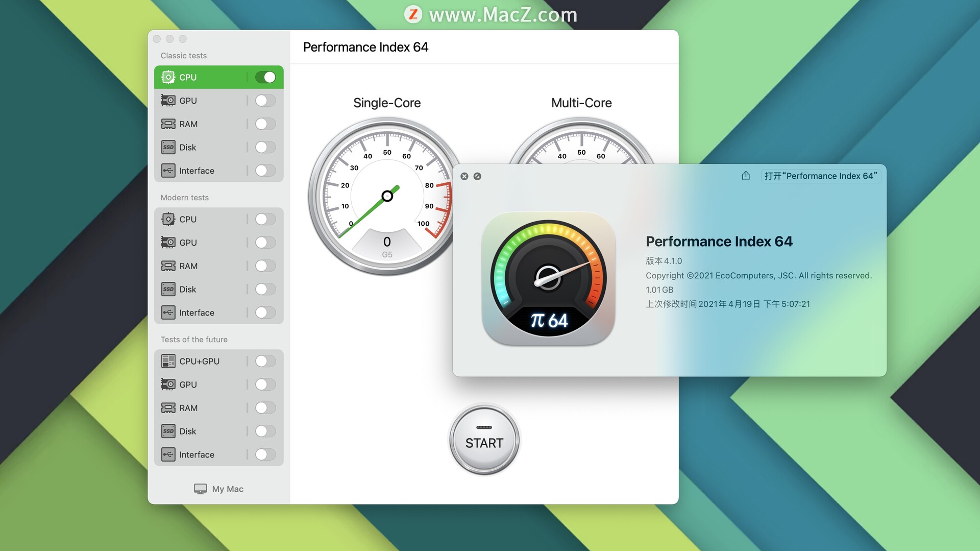
Task: Click the CPU+GPU icon under Tests of the future
Action: coord(168,361)
